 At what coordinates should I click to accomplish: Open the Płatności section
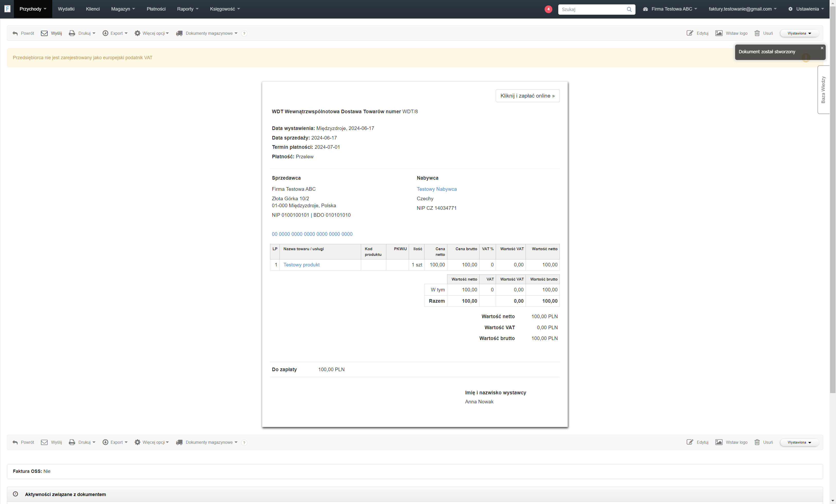[156, 9]
